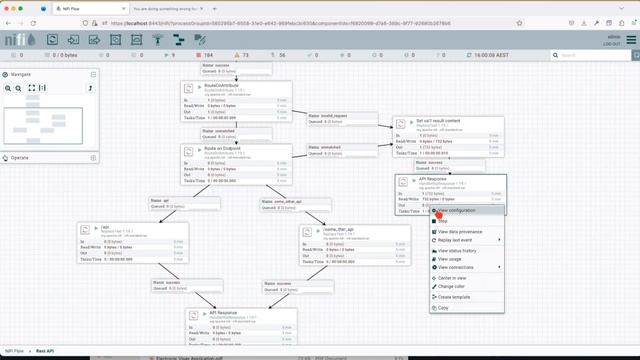Go back in the browser
This screenshot has width=640, height=360.
8,23
